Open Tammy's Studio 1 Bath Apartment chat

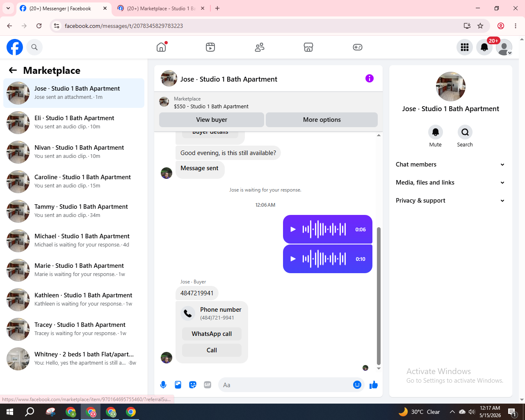[x=74, y=211]
